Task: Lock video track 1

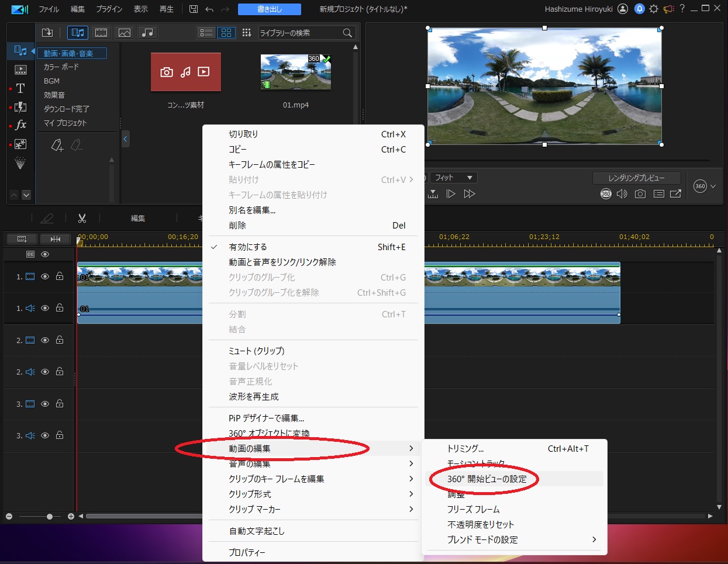Action: [60, 276]
